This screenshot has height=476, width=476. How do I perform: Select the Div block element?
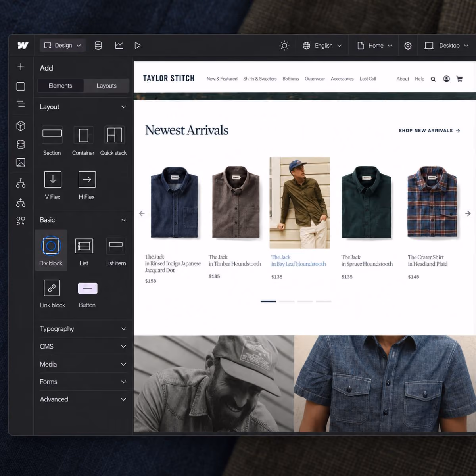[x=51, y=251]
